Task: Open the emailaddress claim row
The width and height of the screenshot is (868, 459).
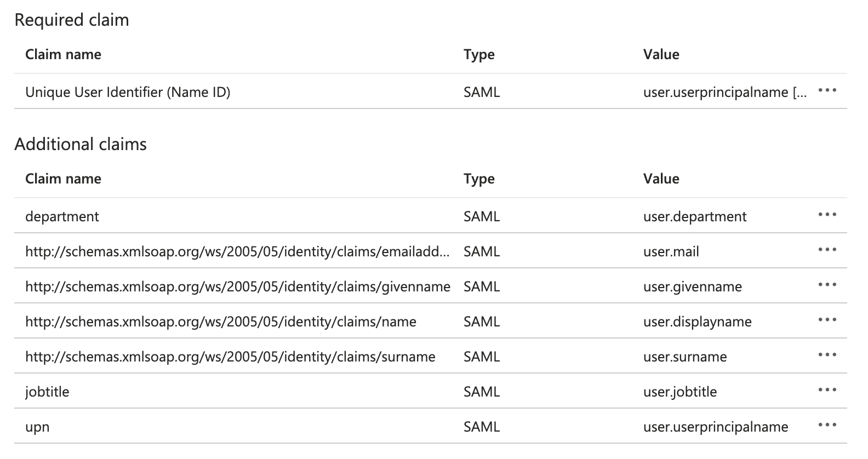Action: tap(237, 251)
